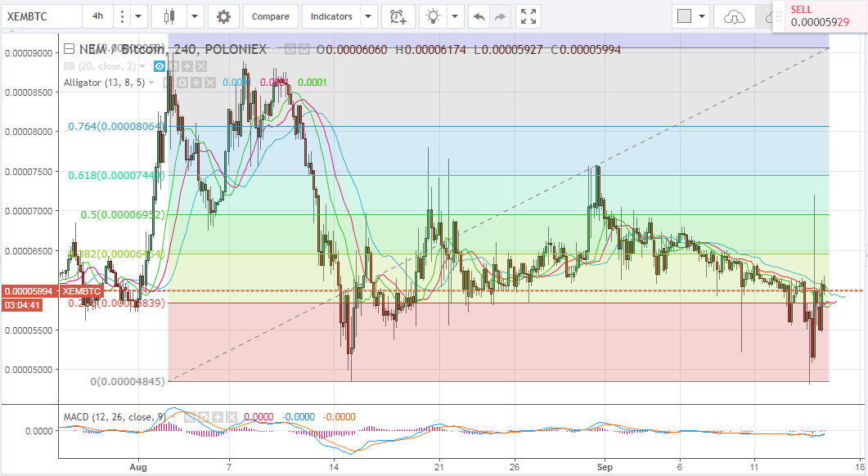
Task: Add indicator on BB plus icon
Action: coord(187,66)
